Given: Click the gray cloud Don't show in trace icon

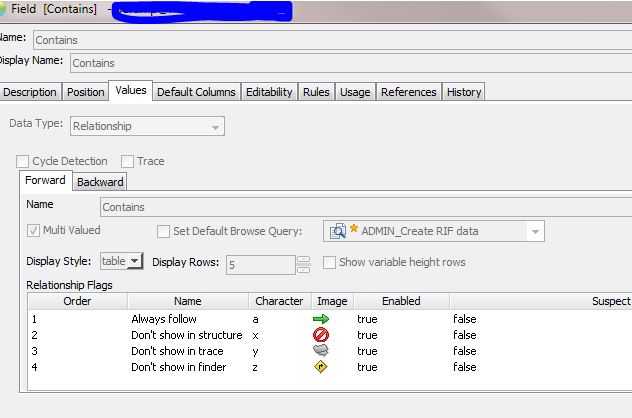Looking at the screenshot, I should pos(321,350).
